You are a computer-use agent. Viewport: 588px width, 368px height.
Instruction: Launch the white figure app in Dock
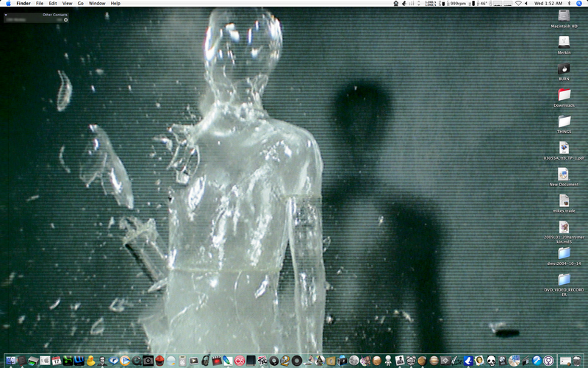pyautogui.click(x=388, y=361)
